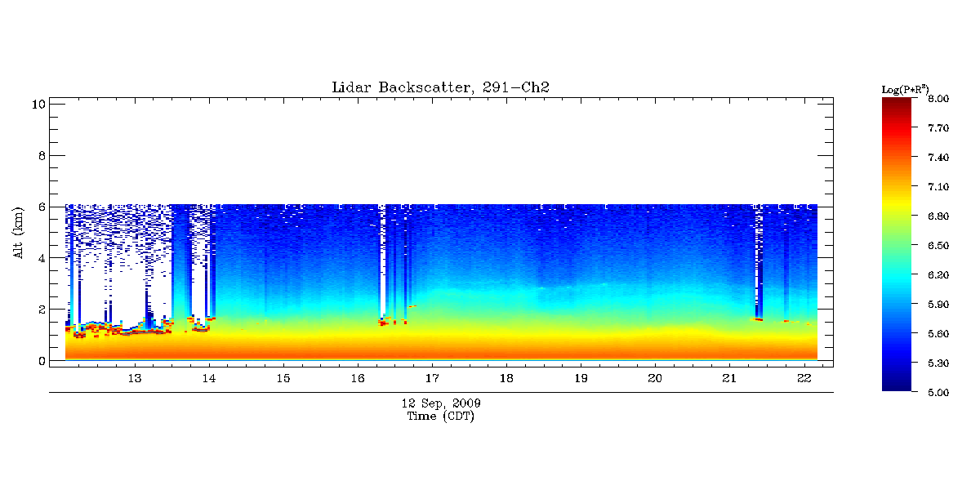
Task: Click the 7.10 colorbar label
Action: 938,187
